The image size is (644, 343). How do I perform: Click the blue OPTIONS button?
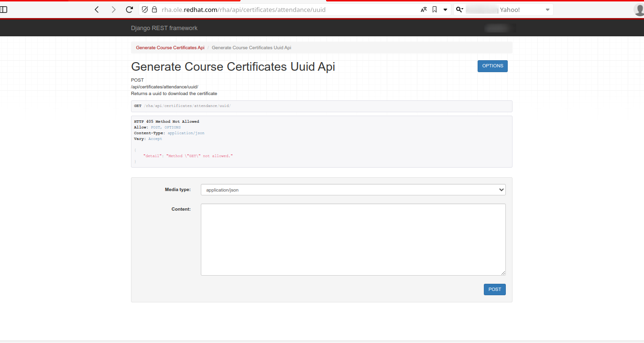point(492,66)
